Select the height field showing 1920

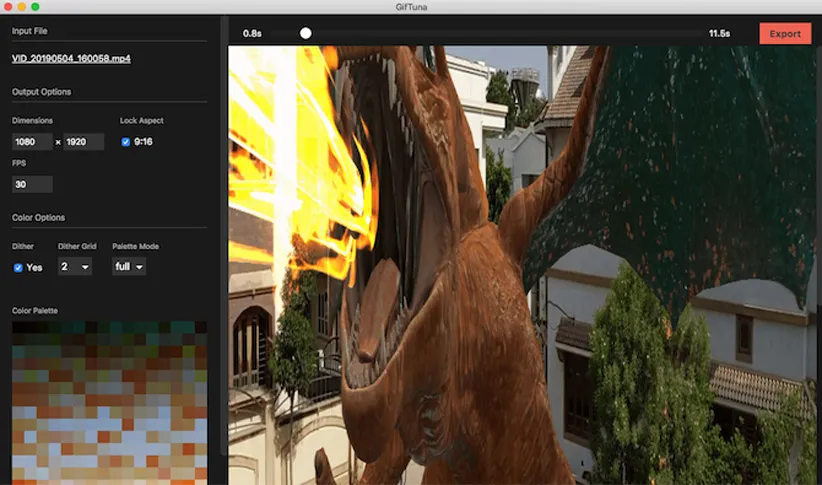(x=83, y=142)
